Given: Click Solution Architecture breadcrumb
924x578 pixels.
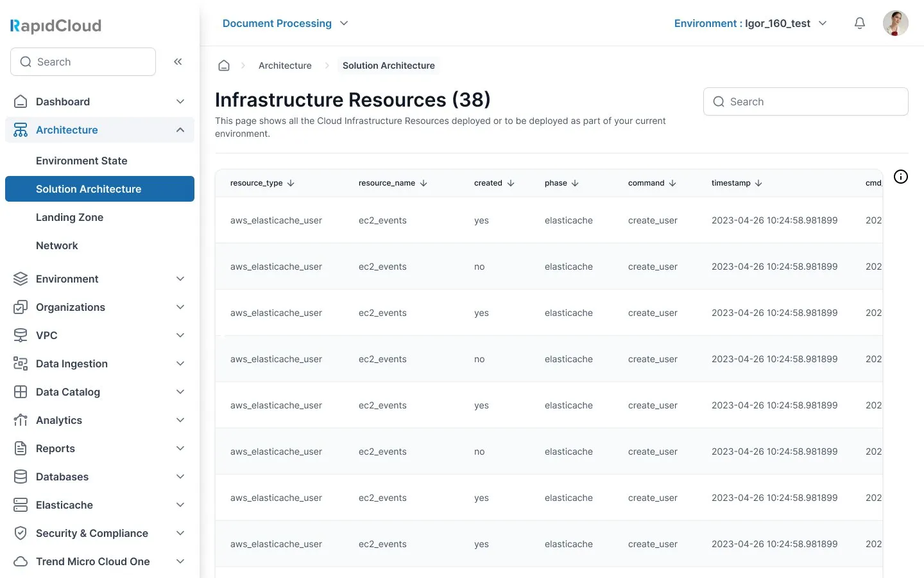Looking at the screenshot, I should coord(388,66).
